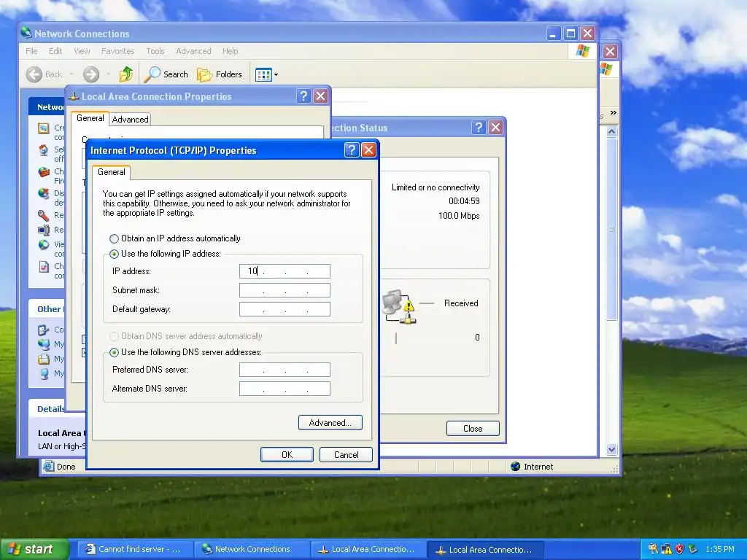Click Change settings of connection icon
This screenshot has height=560, width=747.
point(43,267)
